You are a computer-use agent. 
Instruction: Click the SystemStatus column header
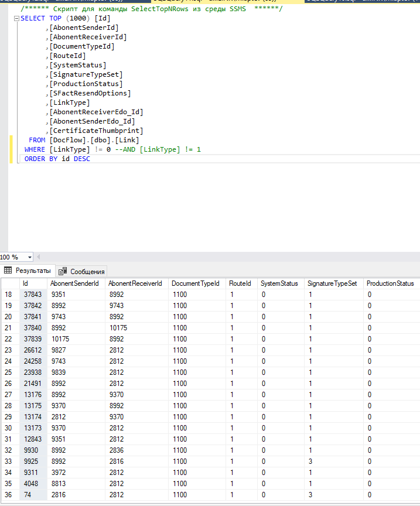coord(279,283)
